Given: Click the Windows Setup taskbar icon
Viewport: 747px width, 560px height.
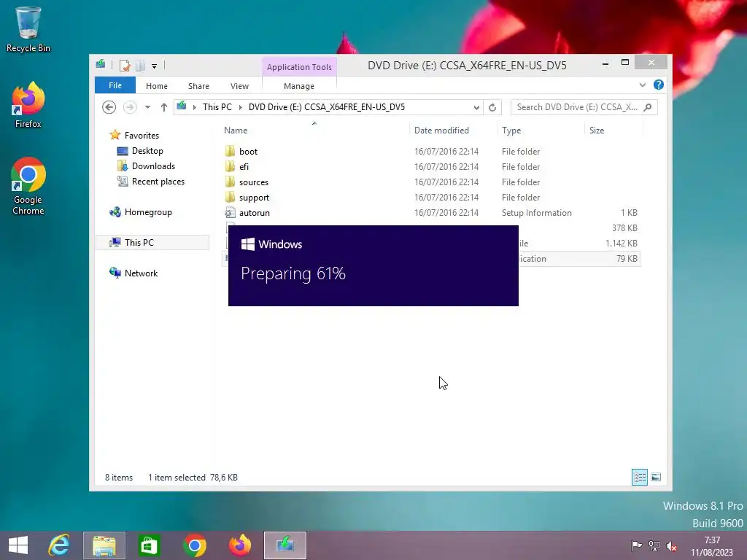Looking at the screenshot, I should [285, 545].
